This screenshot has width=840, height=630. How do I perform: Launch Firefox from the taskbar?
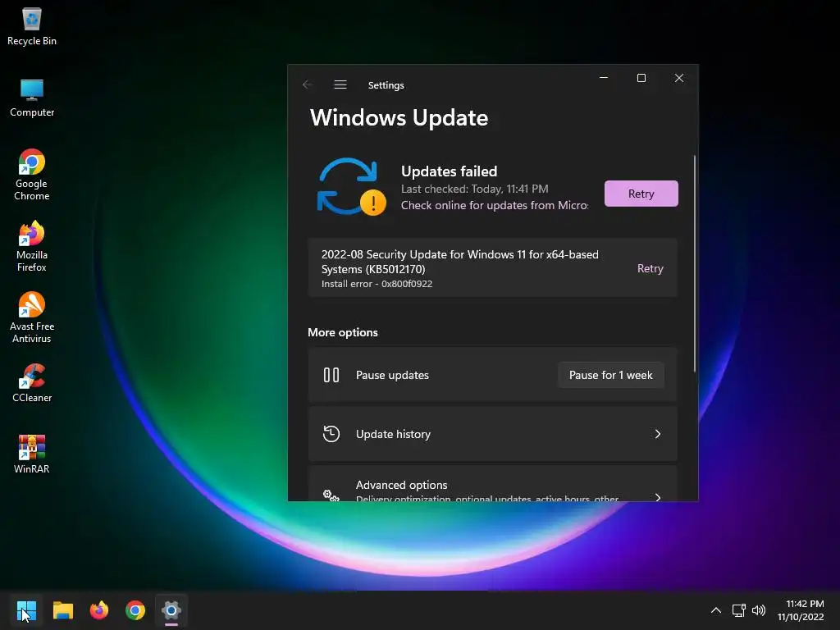point(99,610)
